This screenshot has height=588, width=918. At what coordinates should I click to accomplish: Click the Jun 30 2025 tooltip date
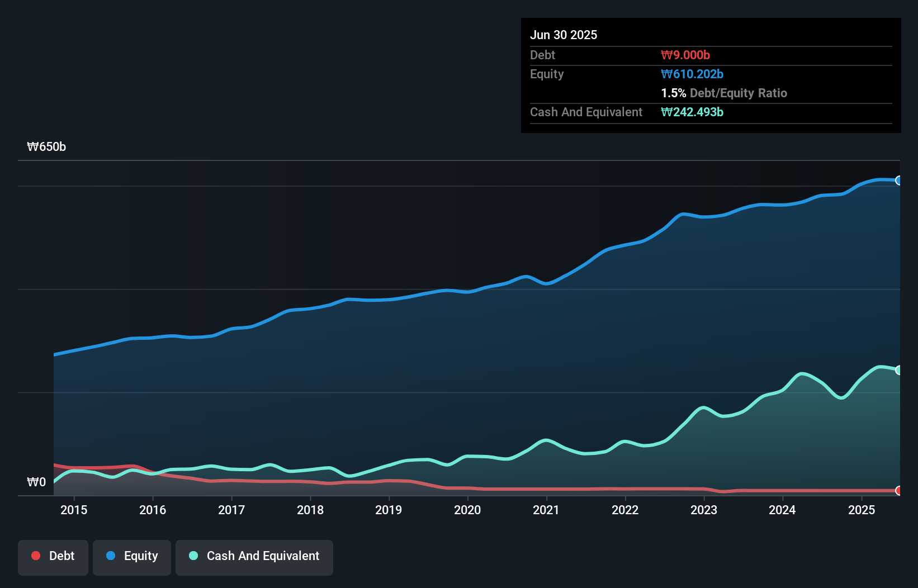click(x=564, y=35)
